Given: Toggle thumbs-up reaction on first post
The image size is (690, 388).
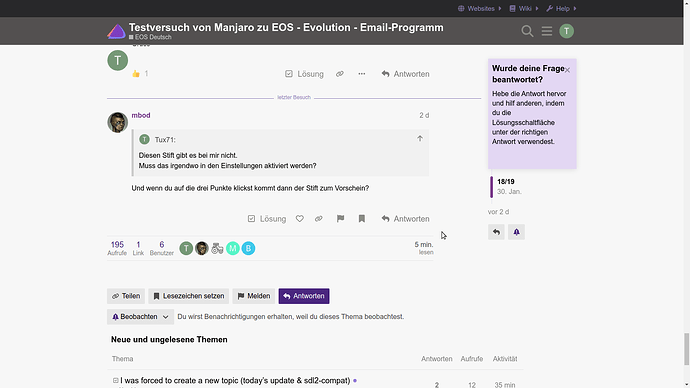Looking at the screenshot, I should pyautogui.click(x=136, y=74).
